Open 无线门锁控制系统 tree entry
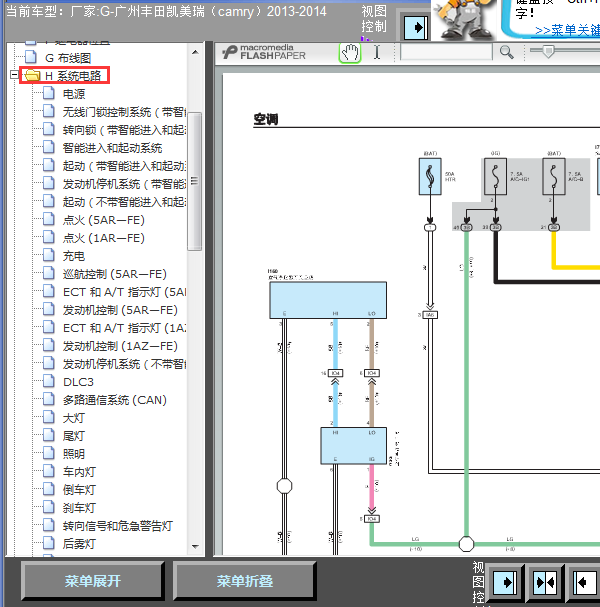 click(124, 112)
